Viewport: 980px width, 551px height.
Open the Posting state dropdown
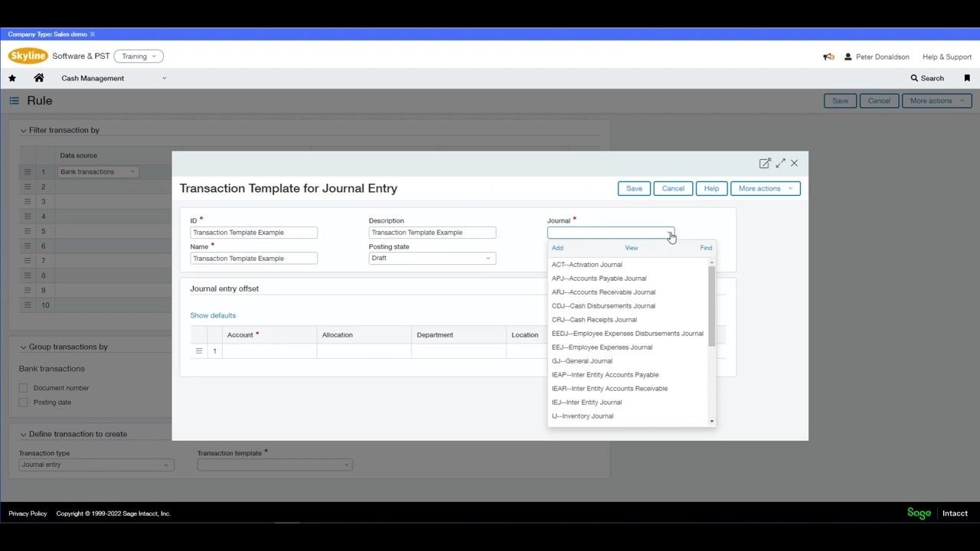pyautogui.click(x=432, y=259)
